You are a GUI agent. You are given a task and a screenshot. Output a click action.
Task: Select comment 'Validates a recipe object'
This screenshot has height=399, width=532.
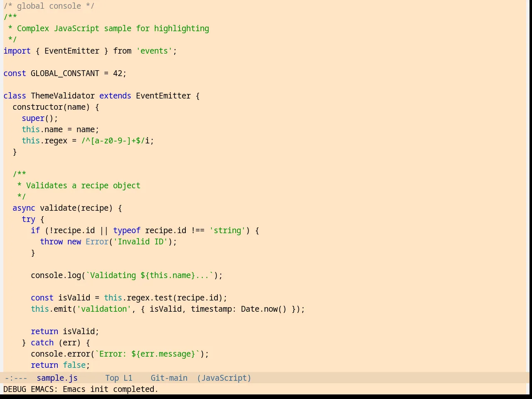[x=83, y=185]
